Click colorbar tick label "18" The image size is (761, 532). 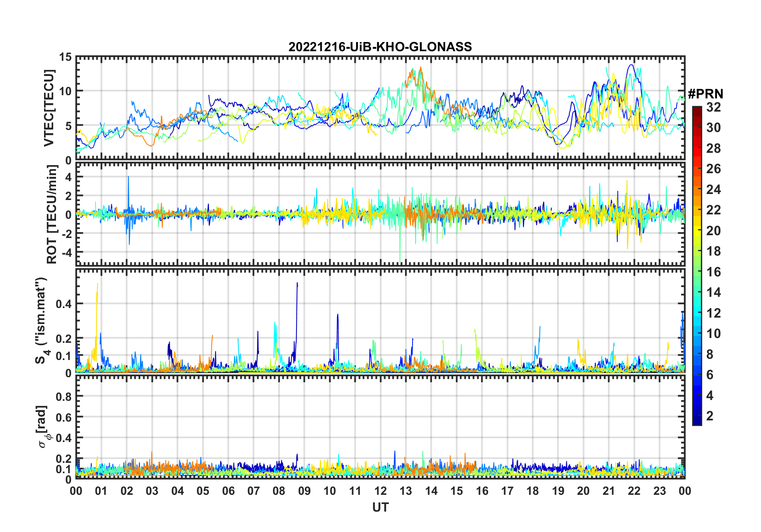coord(713,251)
